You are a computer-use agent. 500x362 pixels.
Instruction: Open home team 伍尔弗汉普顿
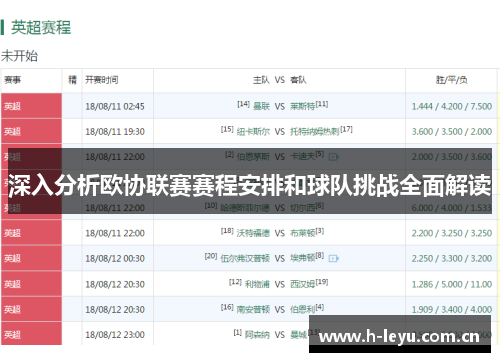click(245, 258)
